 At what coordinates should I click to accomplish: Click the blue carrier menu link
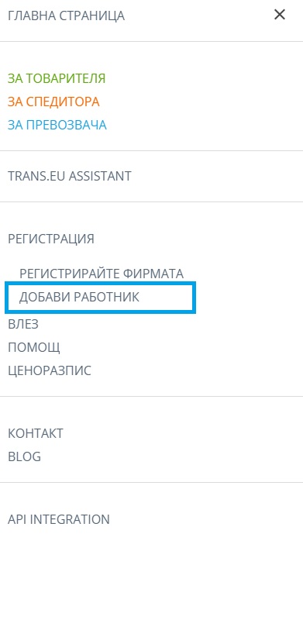click(57, 125)
